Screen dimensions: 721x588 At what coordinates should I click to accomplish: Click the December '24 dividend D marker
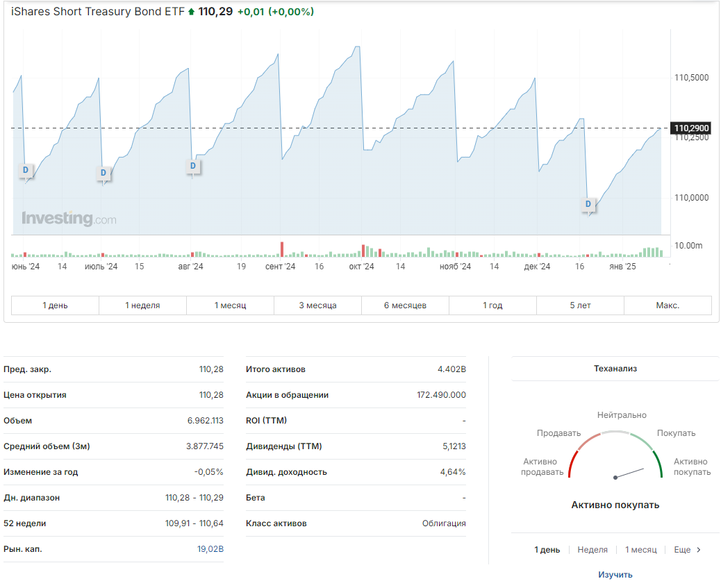point(588,204)
